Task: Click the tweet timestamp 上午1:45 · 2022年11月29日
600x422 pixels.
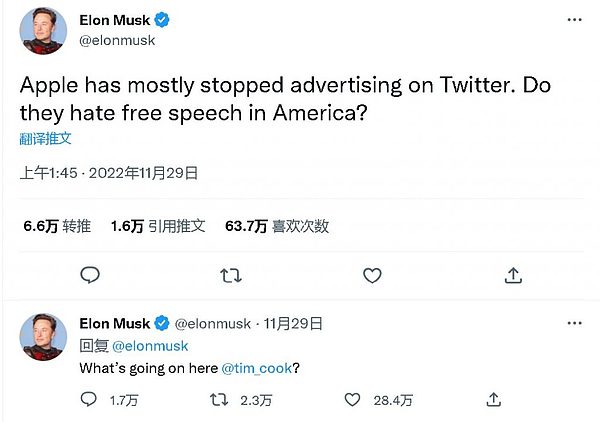Action: click(108, 172)
